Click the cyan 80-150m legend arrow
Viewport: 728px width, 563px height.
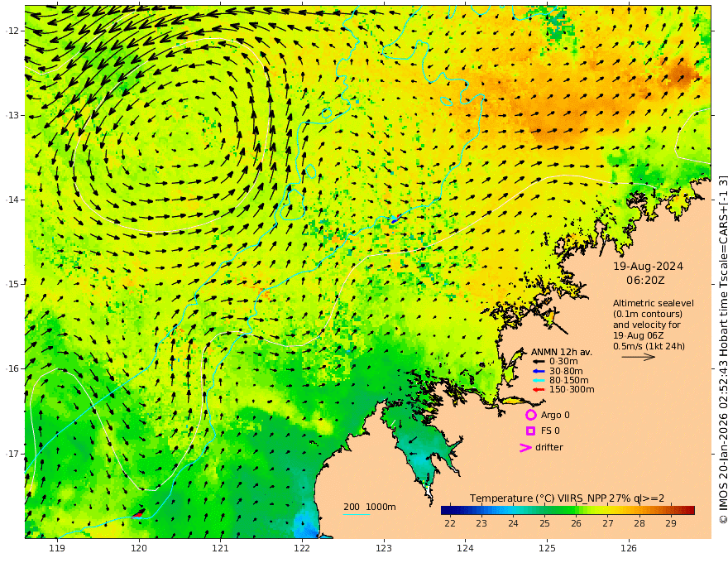(x=539, y=381)
